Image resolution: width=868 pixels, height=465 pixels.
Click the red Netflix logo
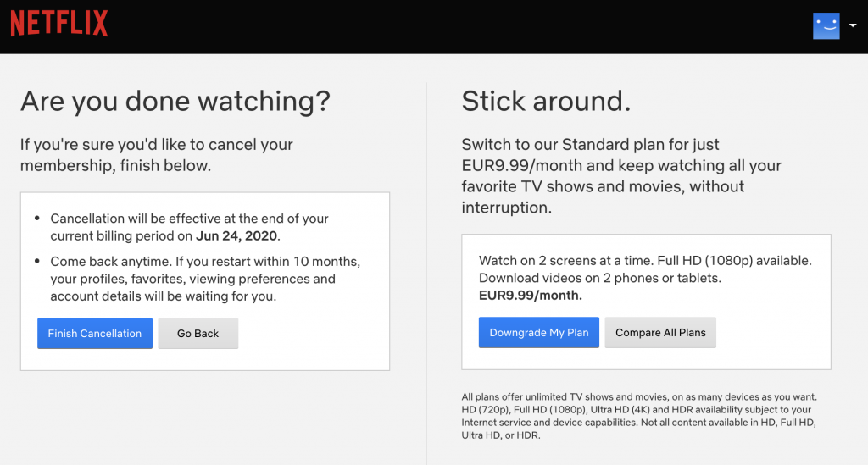click(59, 23)
